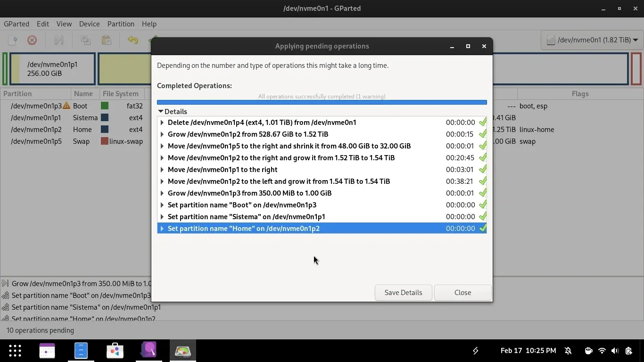Click the paste partition toolbar icon
Screen dimensions: 644x362
click(107, 41)
